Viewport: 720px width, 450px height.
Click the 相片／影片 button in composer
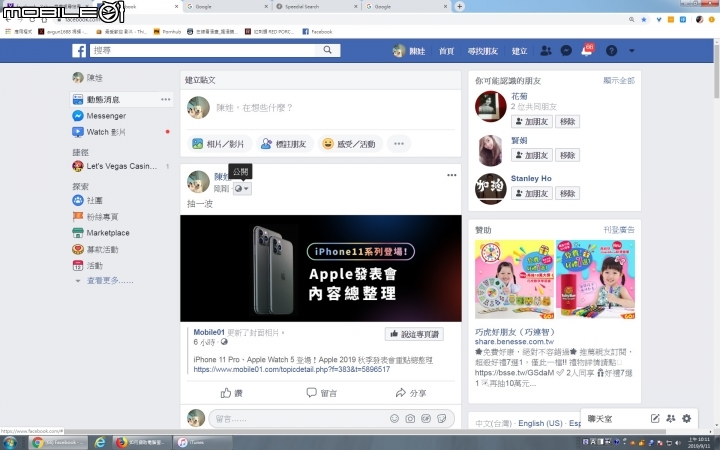click(x=219, y=144)
